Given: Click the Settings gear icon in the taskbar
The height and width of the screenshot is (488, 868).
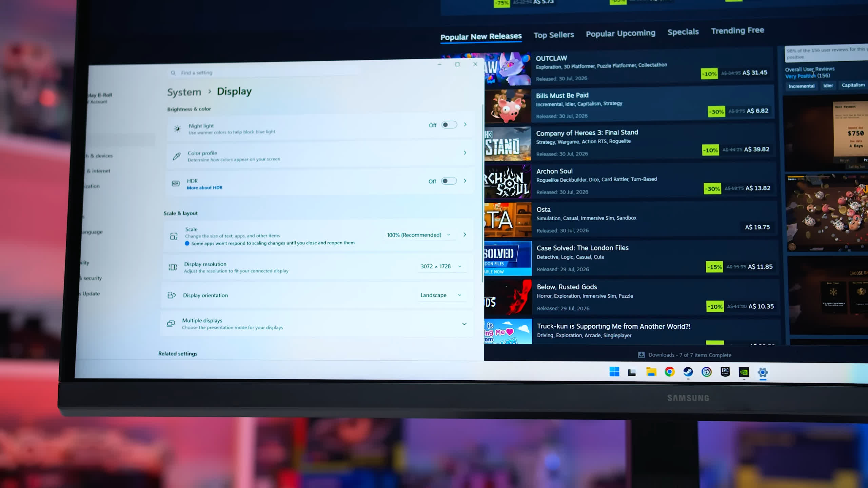Looking at the screenshot, I should pos(763,372).
